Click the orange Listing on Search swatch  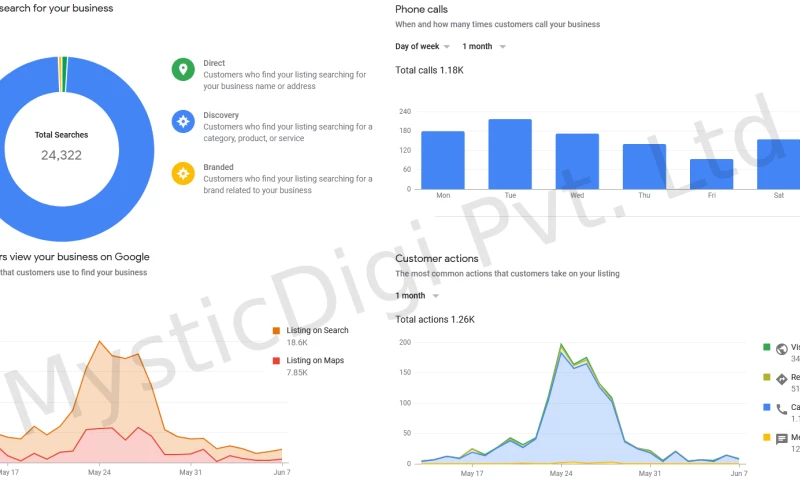(x=276, y=330)
